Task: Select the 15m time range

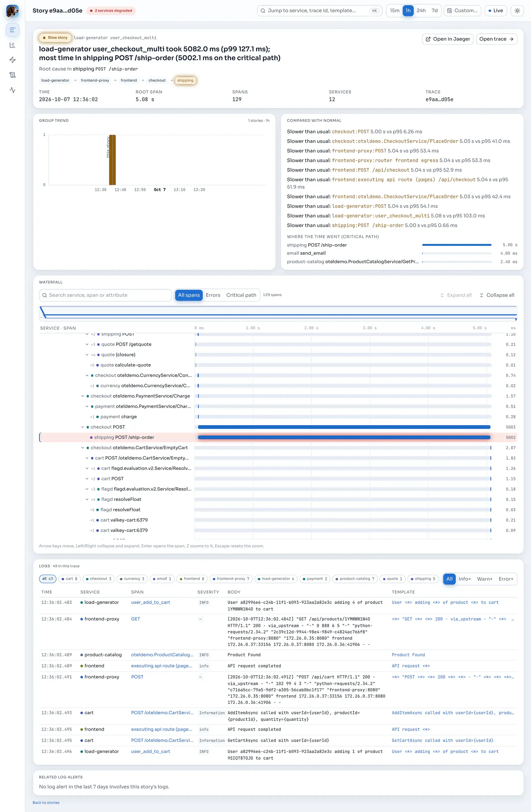Action: (395, 11)
